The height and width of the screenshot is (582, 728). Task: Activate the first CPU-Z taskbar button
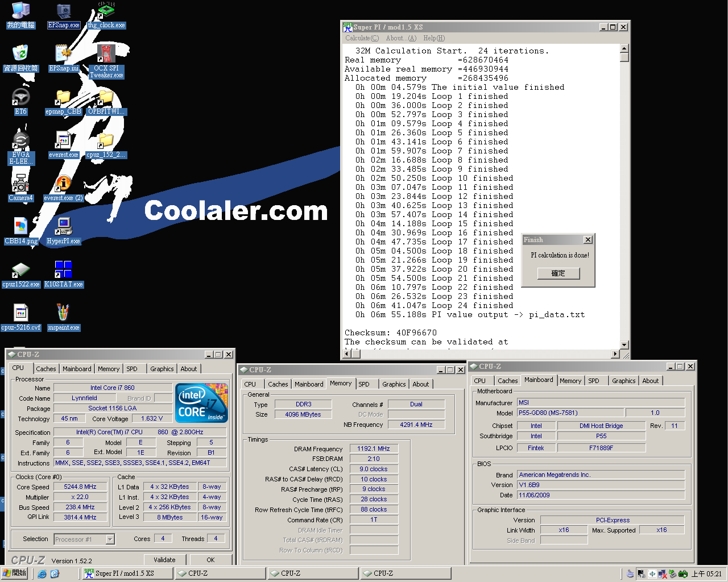(x=220, y=573)
